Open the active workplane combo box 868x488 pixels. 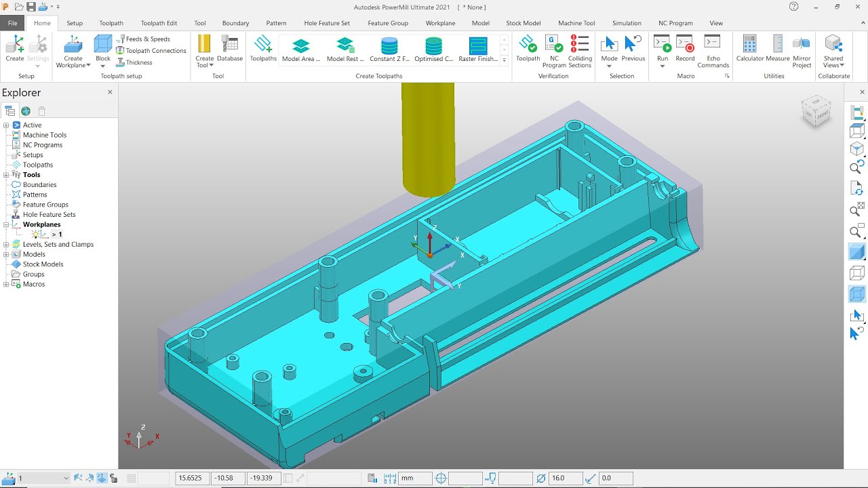tap(42, 478)
